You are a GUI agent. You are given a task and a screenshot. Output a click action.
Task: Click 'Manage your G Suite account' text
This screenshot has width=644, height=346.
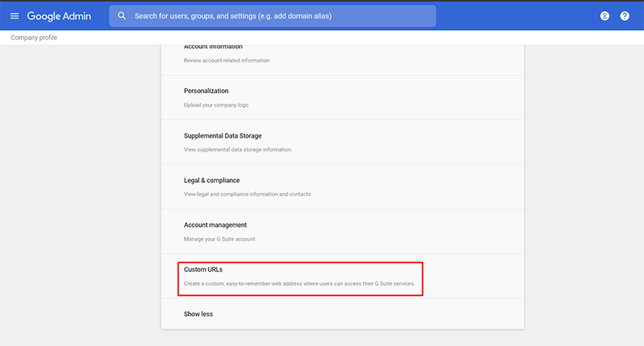[x=219, y=239]
